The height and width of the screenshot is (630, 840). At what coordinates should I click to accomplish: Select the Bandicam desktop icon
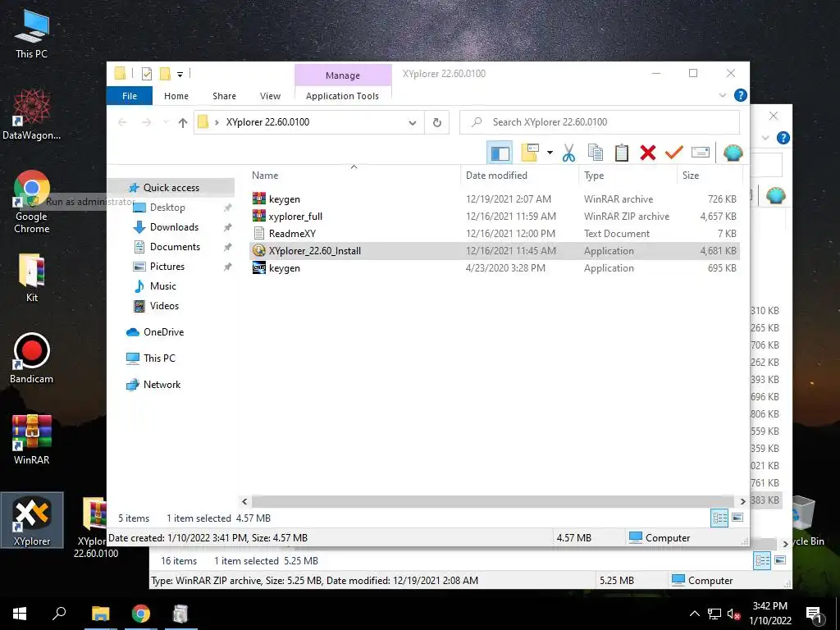click(x=32, y=358)
